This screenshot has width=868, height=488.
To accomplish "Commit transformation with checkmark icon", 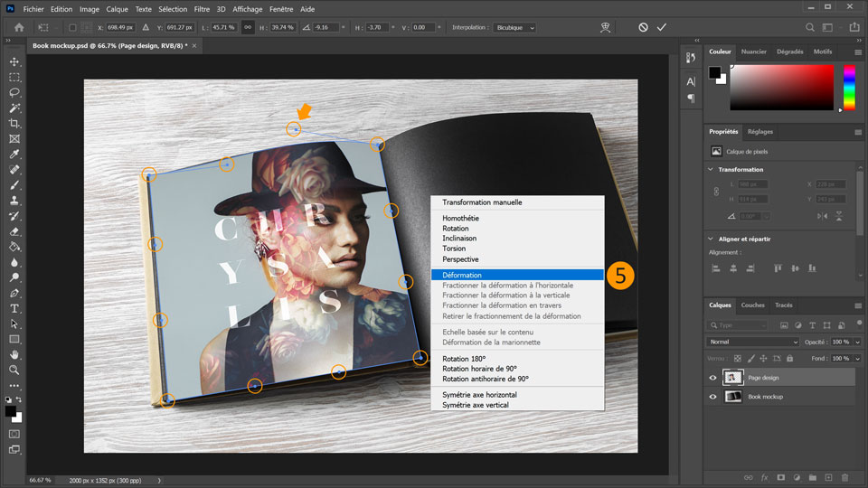I will 662,27.
